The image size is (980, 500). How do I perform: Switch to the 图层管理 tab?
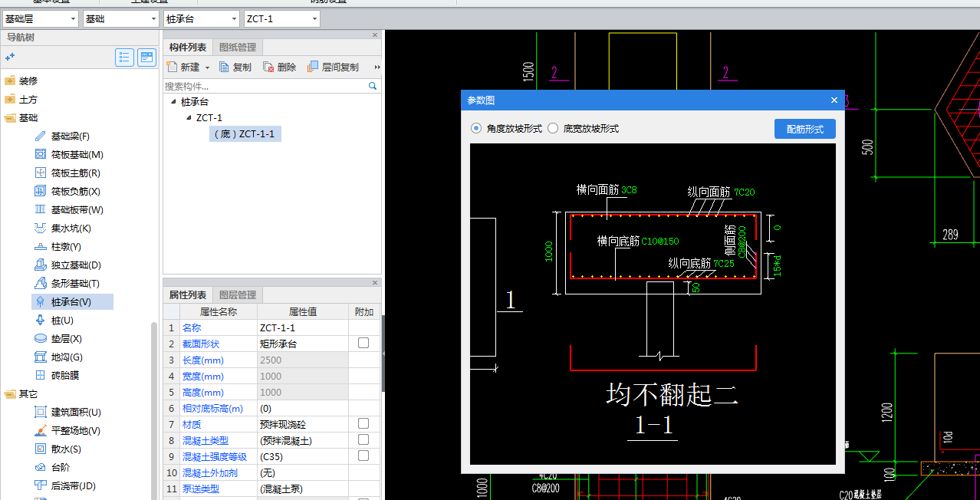238,295
